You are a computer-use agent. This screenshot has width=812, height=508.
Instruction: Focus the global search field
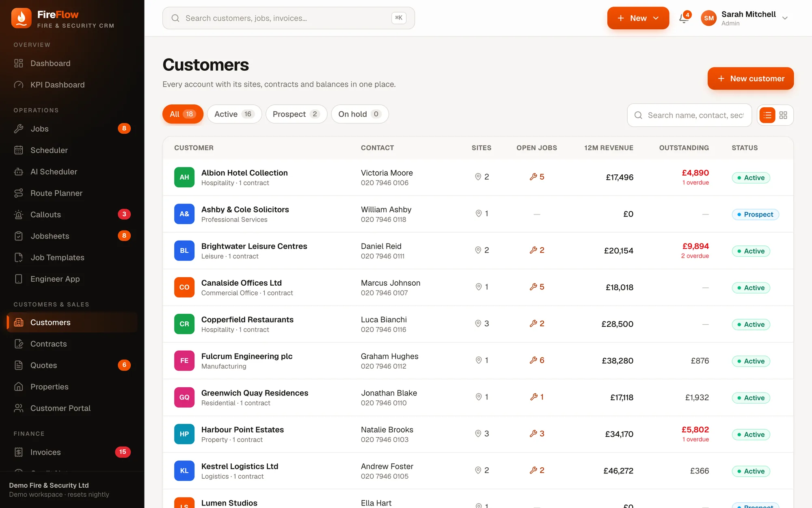[x=289, y=18]
